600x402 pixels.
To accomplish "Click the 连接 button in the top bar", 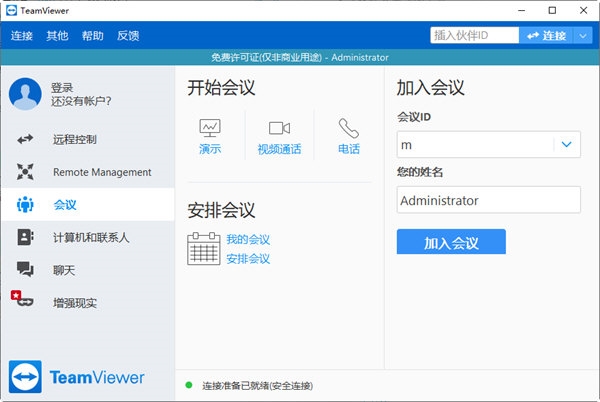I will pos(546,36).
